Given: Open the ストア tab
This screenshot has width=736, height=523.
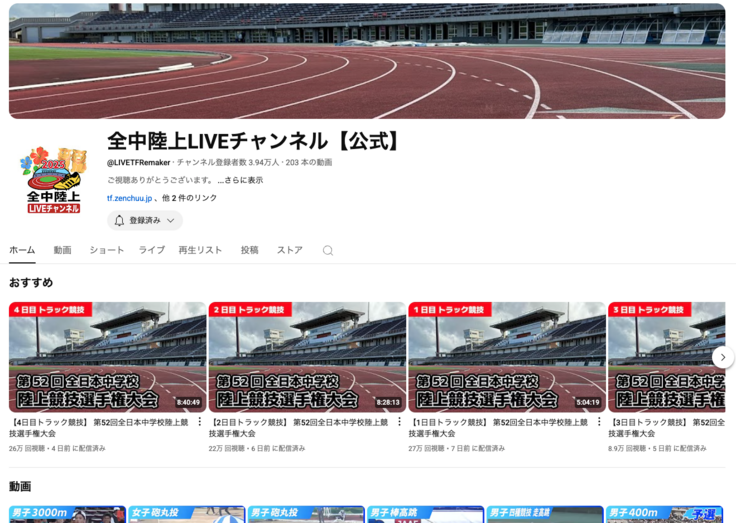Looking at the screenshot, I should 290,250.
